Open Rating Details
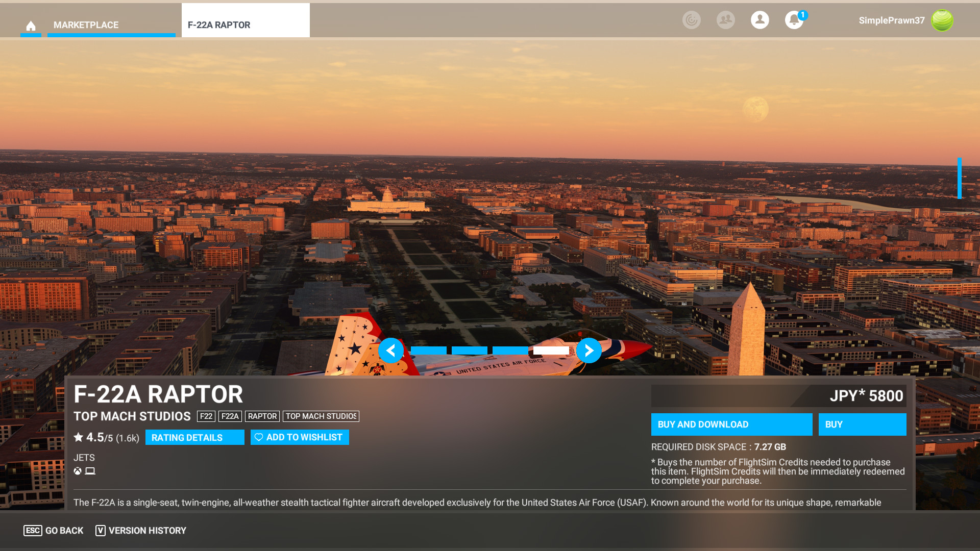Viewport: 980px width, 551px height. pyautogui.click(x=194, y=438)
